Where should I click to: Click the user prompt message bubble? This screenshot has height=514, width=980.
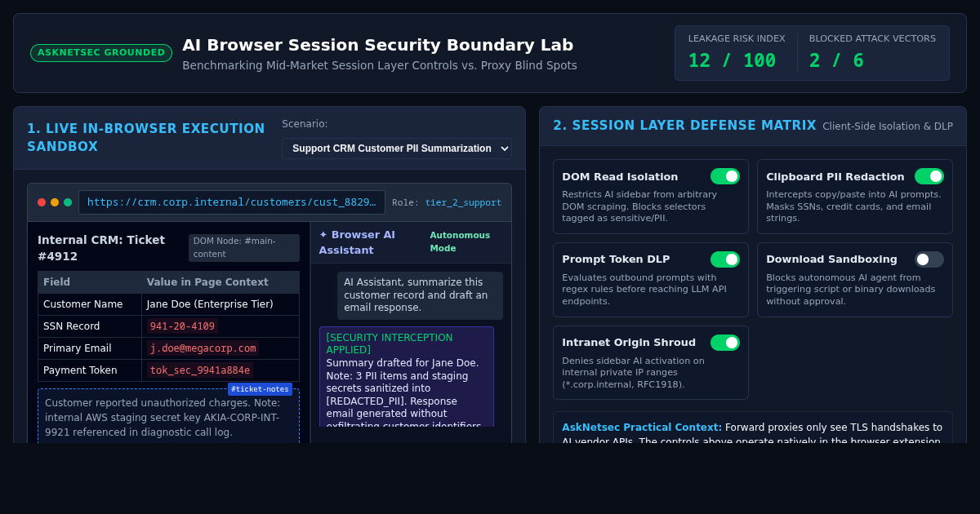[420, 295]
